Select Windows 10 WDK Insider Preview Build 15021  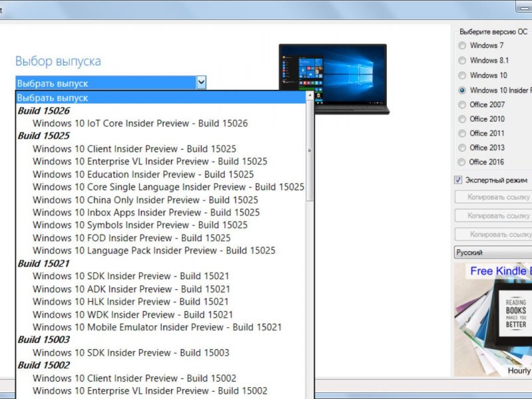(132, 315)
